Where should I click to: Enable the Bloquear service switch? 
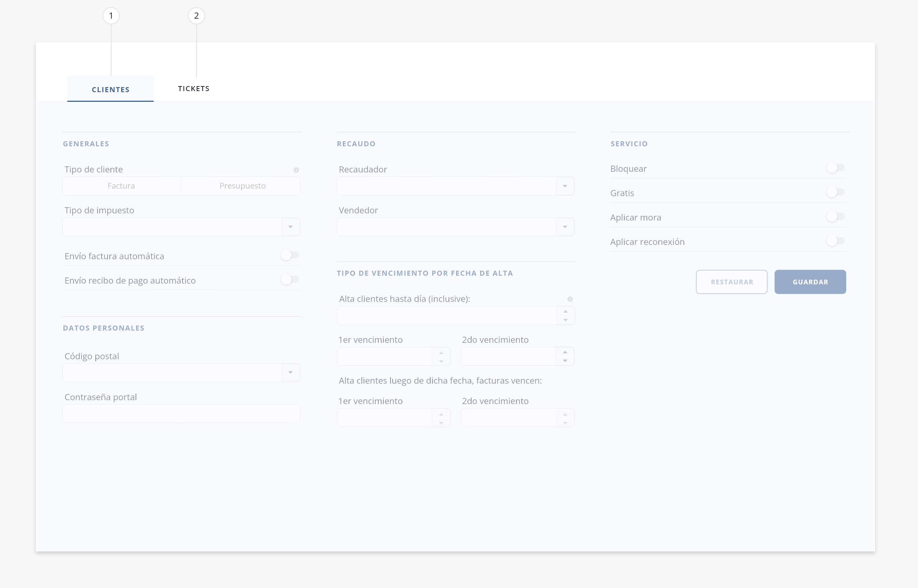(836, 168)
